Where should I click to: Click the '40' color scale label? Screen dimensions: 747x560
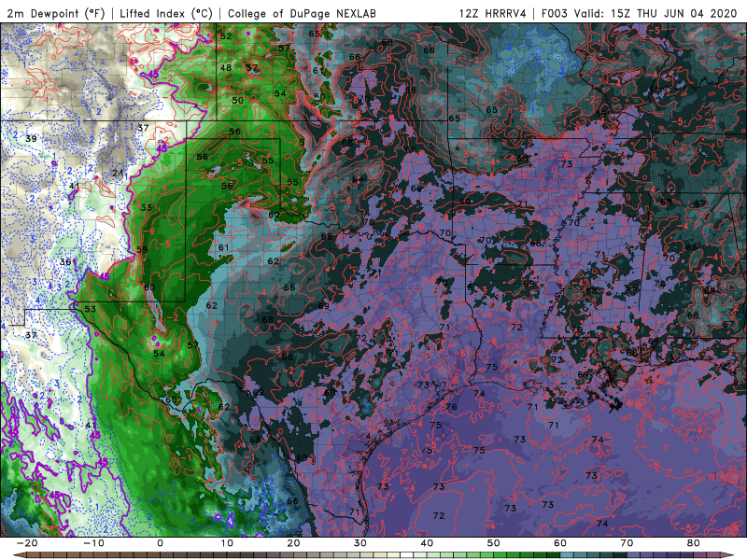[427, 543]
